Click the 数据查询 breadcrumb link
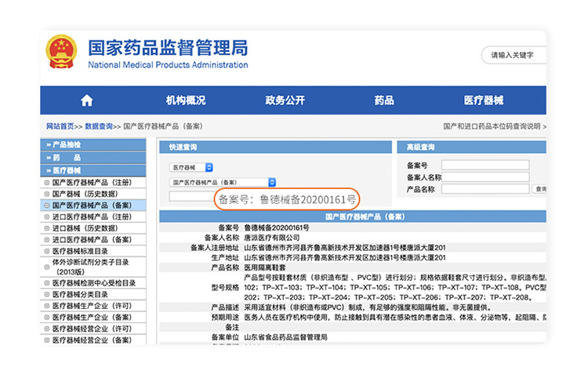 (99, 125)
